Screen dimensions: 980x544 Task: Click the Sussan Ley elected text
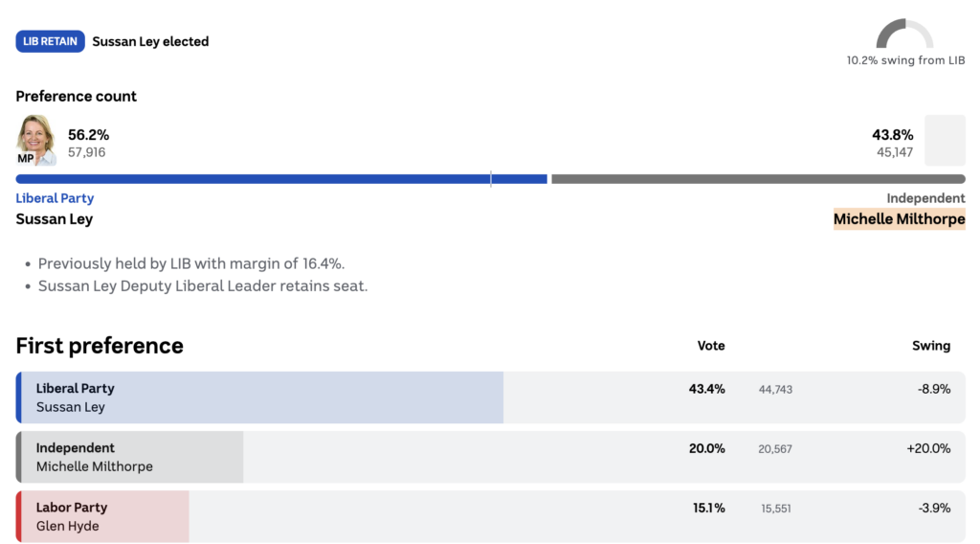pyautogui.click(x=150, y=41)
